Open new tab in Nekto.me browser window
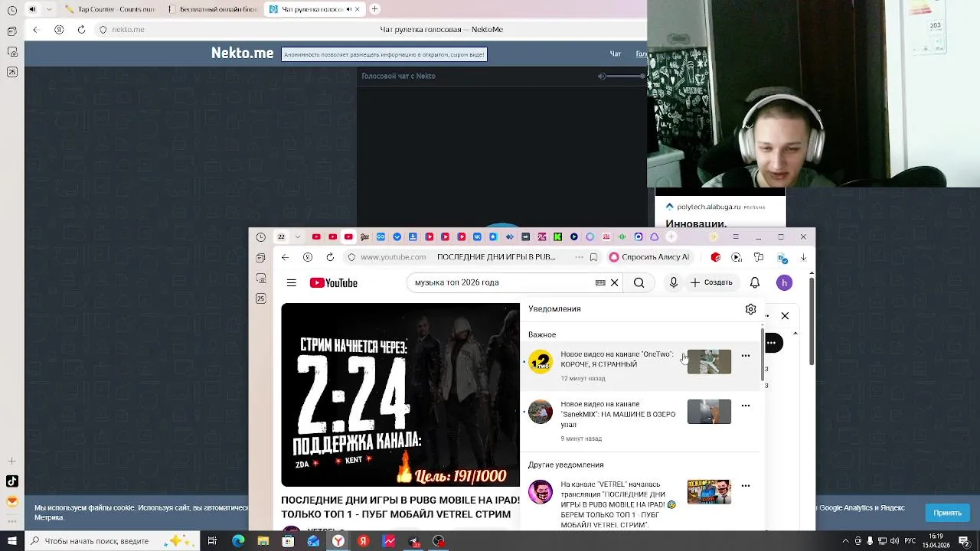The width and height of the screenshot is (980, 551). pyautogui.click(x=374, y=9)
